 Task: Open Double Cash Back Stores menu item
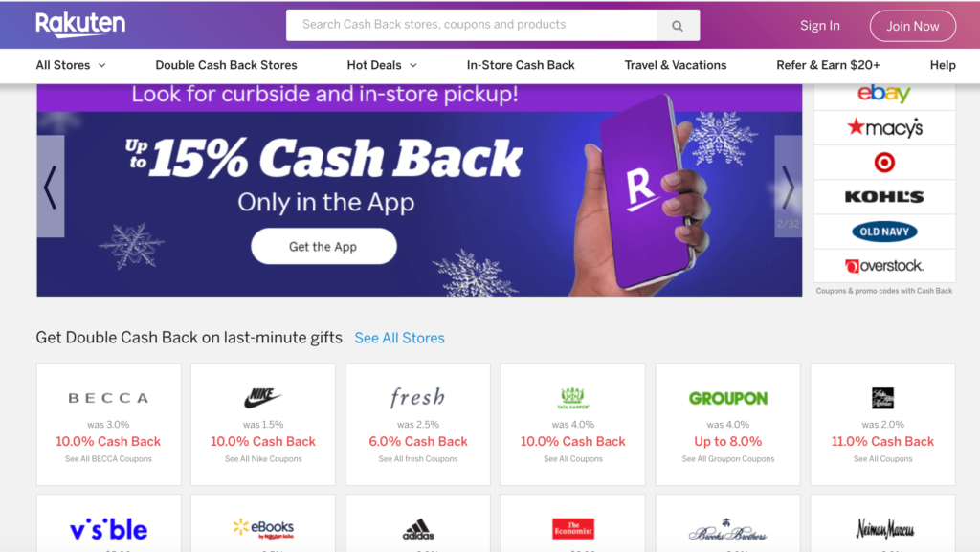click(226, 65)
